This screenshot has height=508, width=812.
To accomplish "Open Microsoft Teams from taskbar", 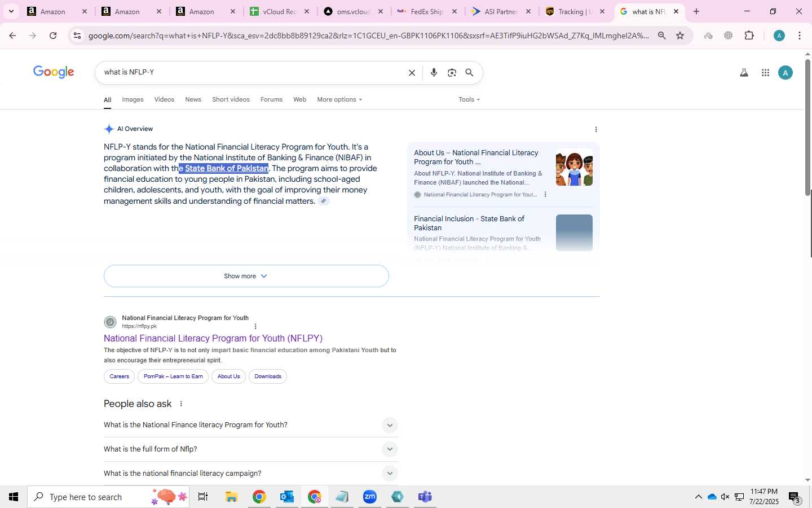I will [425, 497].
